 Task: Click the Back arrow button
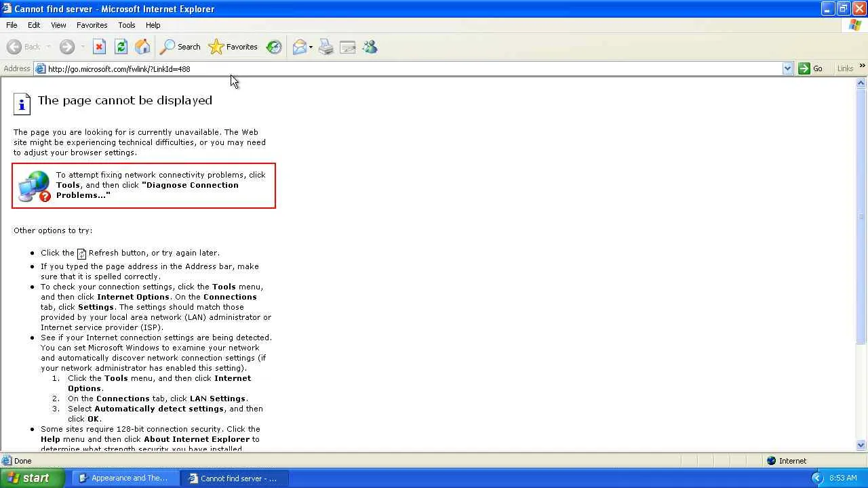24,47
